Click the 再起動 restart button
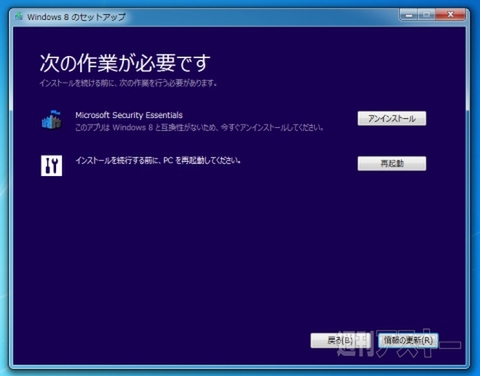Viewport: 480px width, 376px height. (x=392, y=163)
